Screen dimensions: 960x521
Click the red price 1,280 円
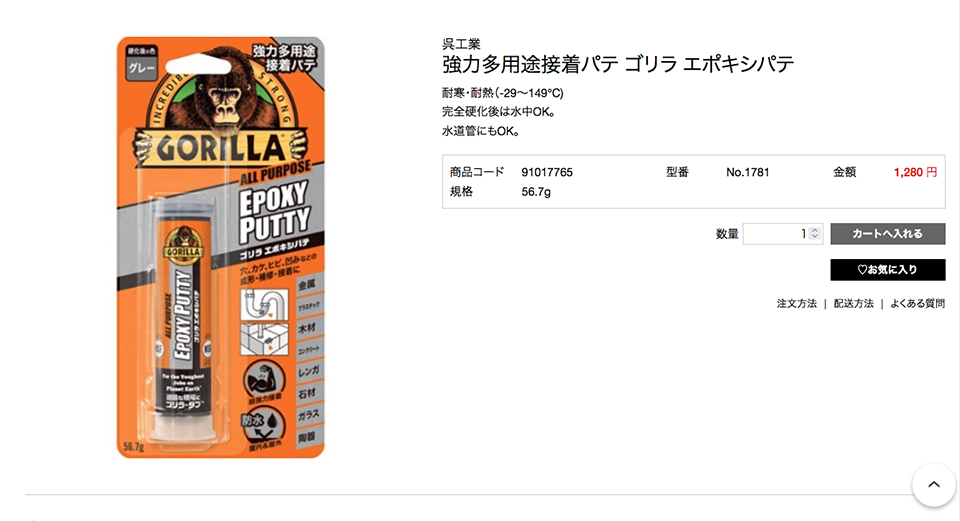(915, 173)
